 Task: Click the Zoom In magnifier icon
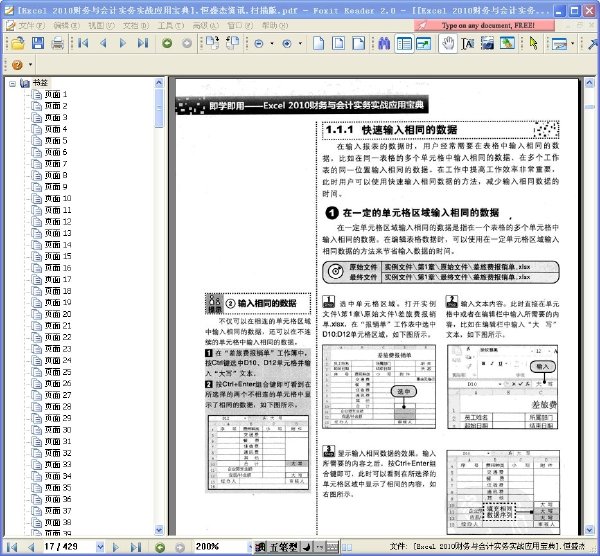coord(287,44)
